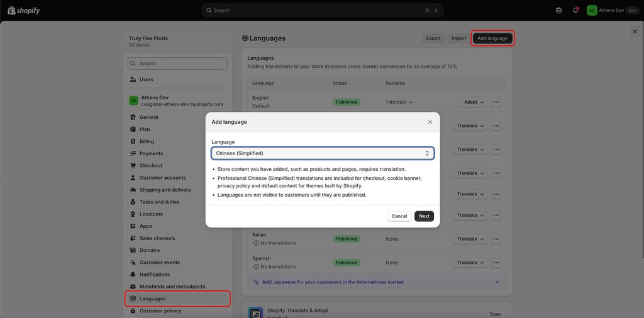Click Next in the Add language dialog
Viewport: 644px width, 318px height.
tap(425, 216)
